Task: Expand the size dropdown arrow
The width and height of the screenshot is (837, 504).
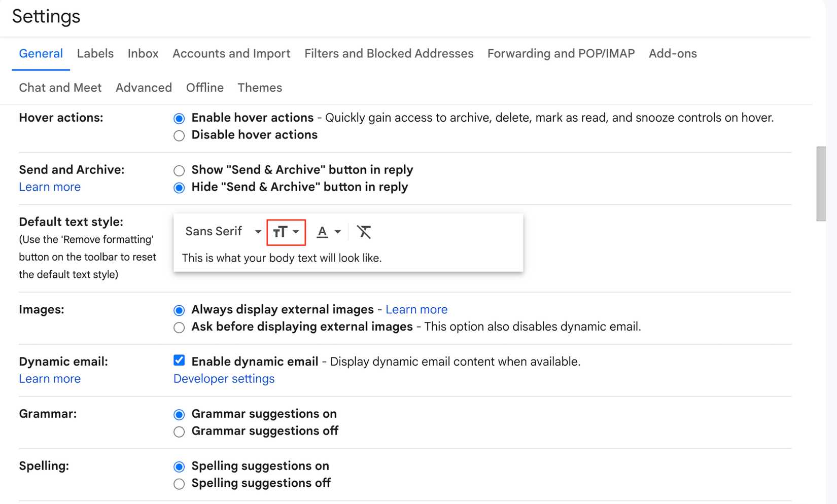Action: tap(295, 232)
